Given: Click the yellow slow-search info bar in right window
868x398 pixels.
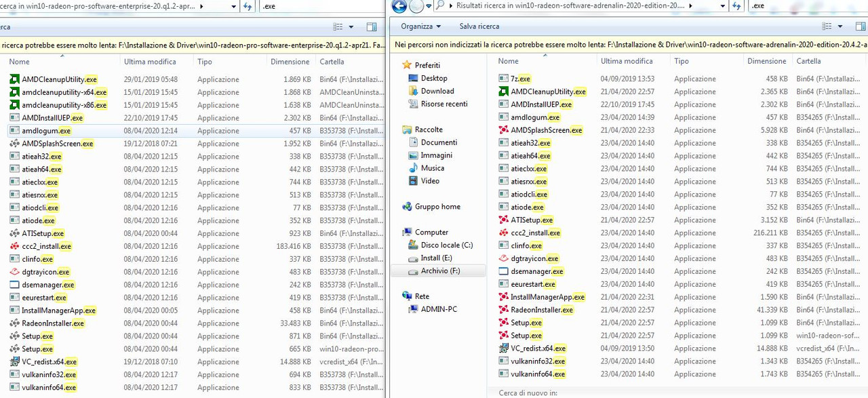Looking at the screenshot, I should click(x=629, y=45).
